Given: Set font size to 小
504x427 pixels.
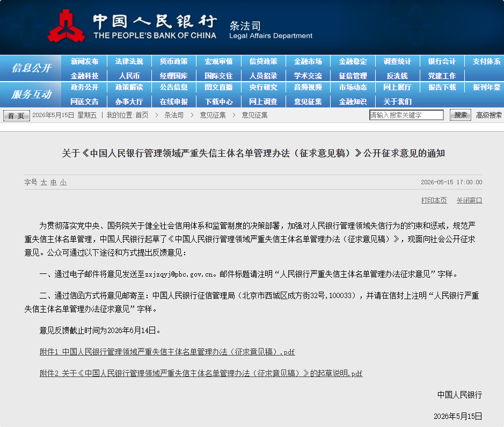Looking at the screenshot, I should 63,182.
